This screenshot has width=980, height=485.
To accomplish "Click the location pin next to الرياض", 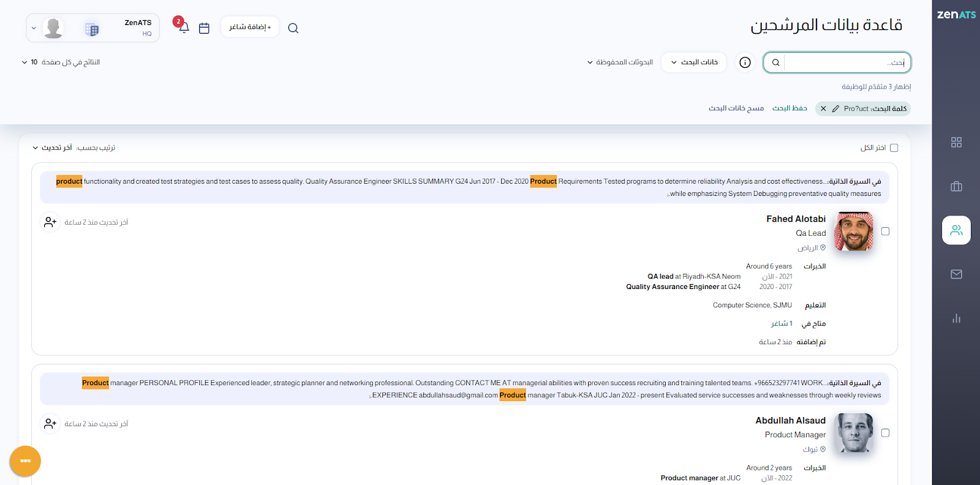I will click(823, 248).
